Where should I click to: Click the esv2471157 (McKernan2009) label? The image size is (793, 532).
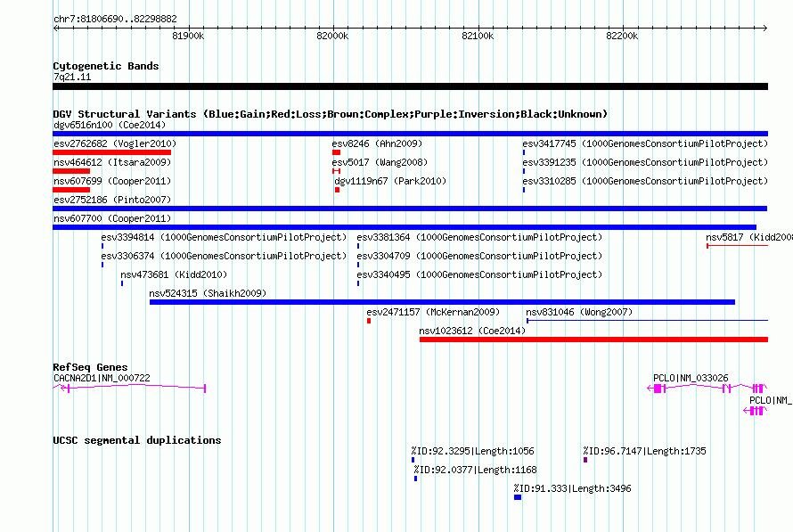[x=433, y=312]
